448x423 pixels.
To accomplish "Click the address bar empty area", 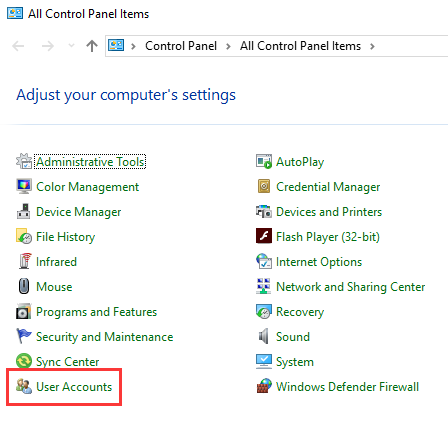I will pyautogui.click(x=413, y=46).
